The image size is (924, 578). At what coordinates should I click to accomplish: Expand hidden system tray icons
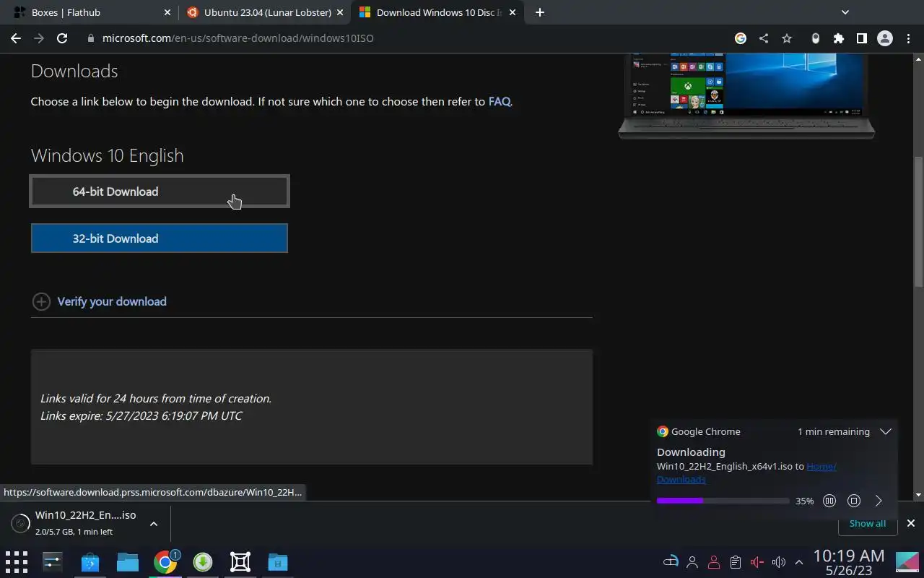[x=799, y=562]
